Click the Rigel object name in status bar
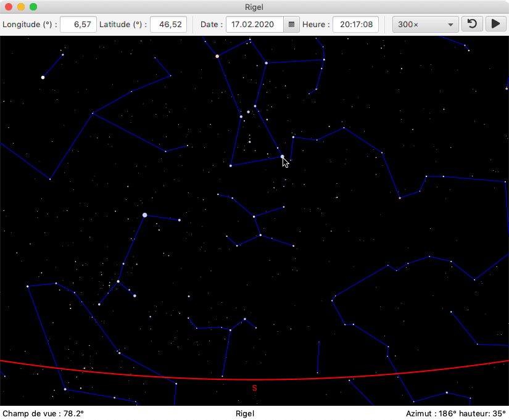 pos(245,413)
